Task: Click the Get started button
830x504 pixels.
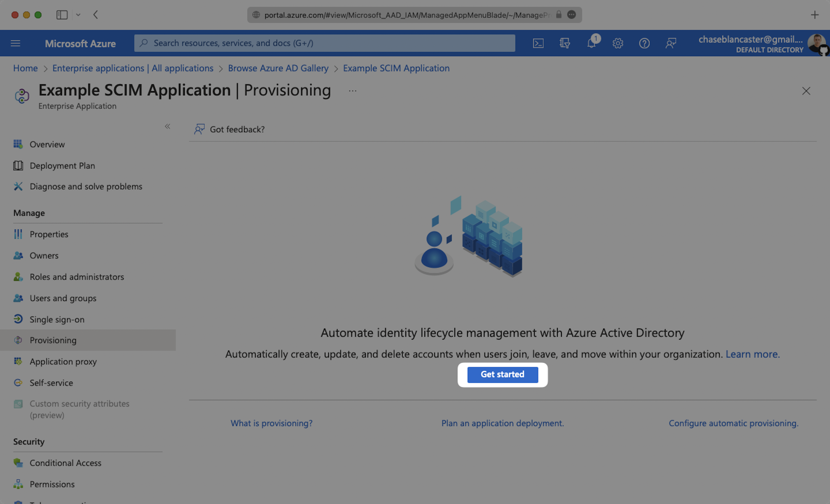Action: pyautogui.click(x=502, y=374)
